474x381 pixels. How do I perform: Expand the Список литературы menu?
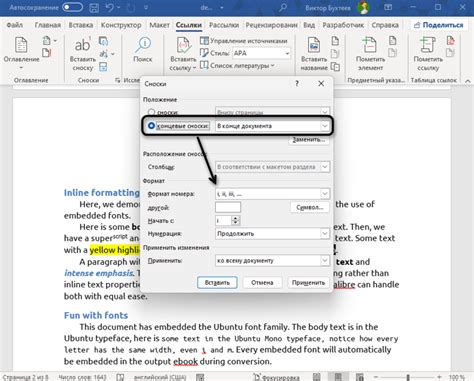pos(237,66)
